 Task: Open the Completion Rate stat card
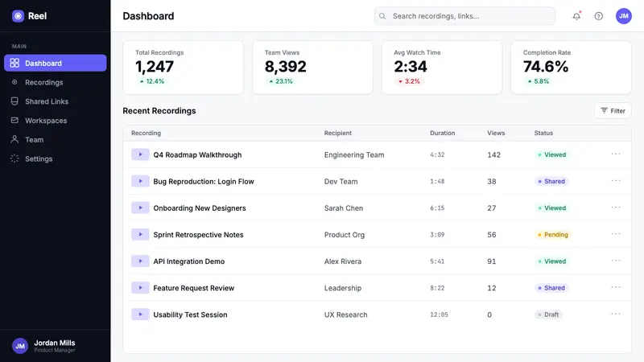(x=571, y=68)
